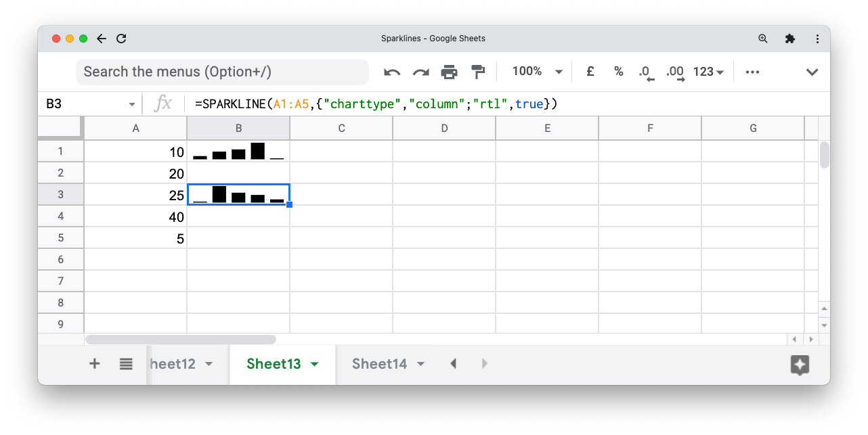The width and height of the screenshot is (868, 435).
Task: Switch to the Sheet14 tab
Action: coord(379,363)
